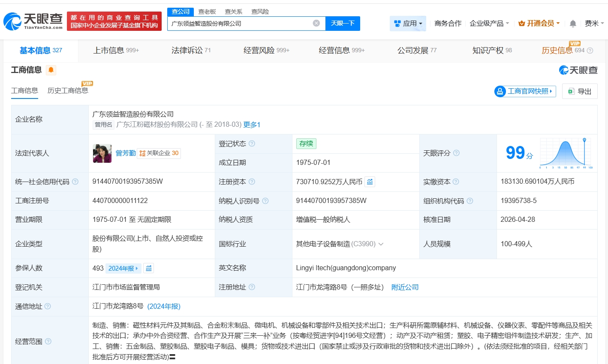This screenshot has width=608, height=364.
Task: Click the 99分 score value
Action: [519, 153]
